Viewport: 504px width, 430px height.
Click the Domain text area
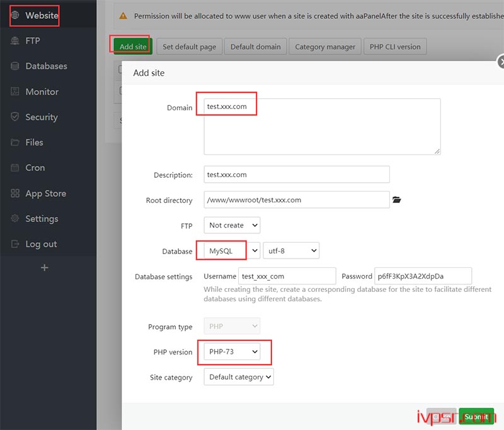[x=322, y=127]
